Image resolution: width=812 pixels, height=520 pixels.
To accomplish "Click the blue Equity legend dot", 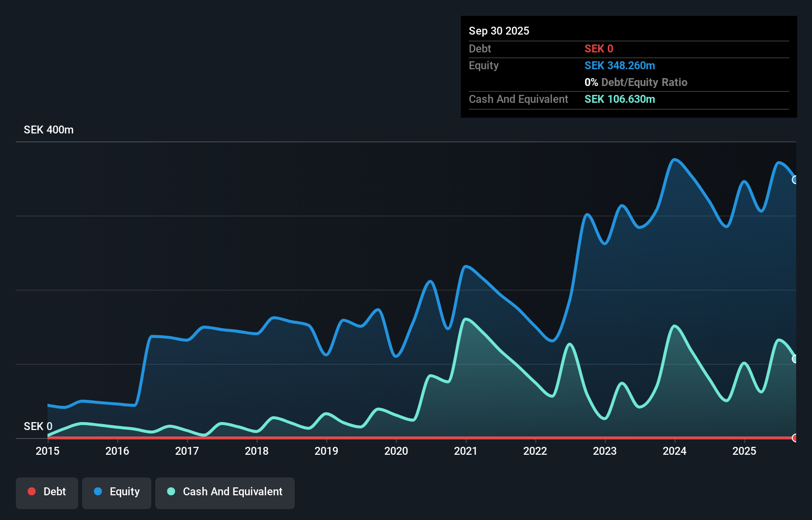I will pos(98,491).
